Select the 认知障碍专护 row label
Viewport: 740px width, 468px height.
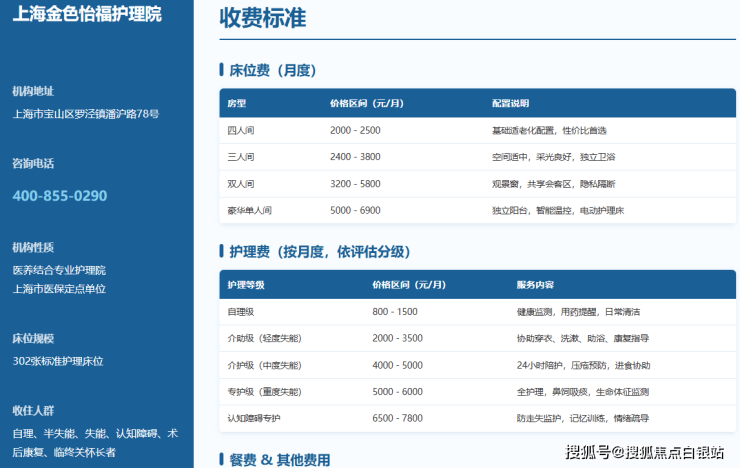(x=254, y=418)
